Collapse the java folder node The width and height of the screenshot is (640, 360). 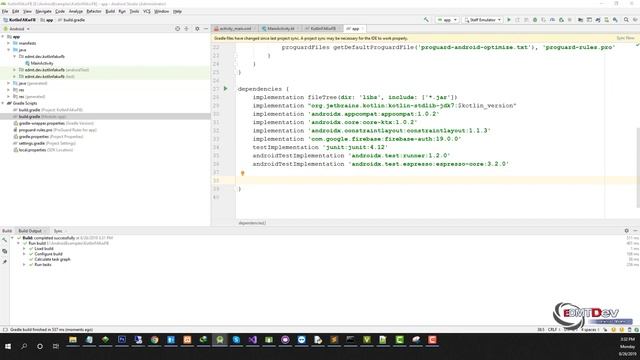[9, 50]
